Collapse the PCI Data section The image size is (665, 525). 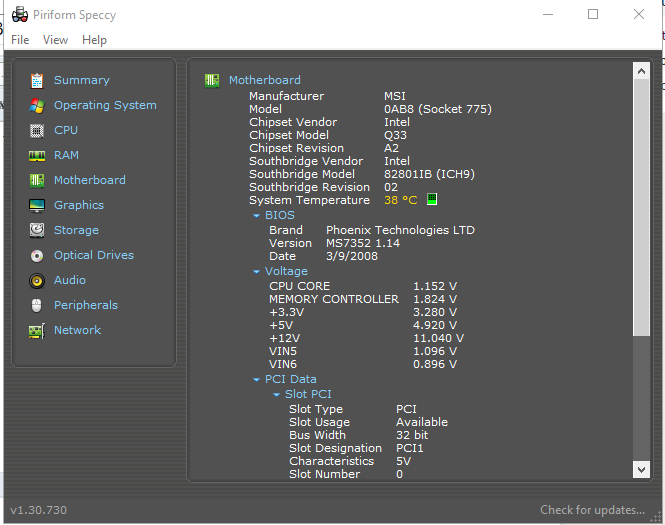pyautogui.click(x=256, y=380)
